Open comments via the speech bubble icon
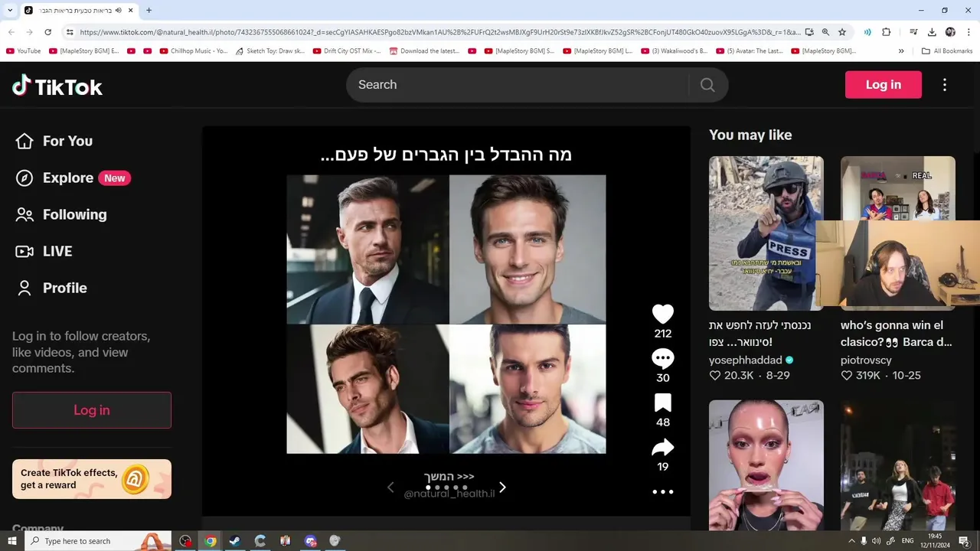This screenshot has height=551, width=980. click(663, 358)
